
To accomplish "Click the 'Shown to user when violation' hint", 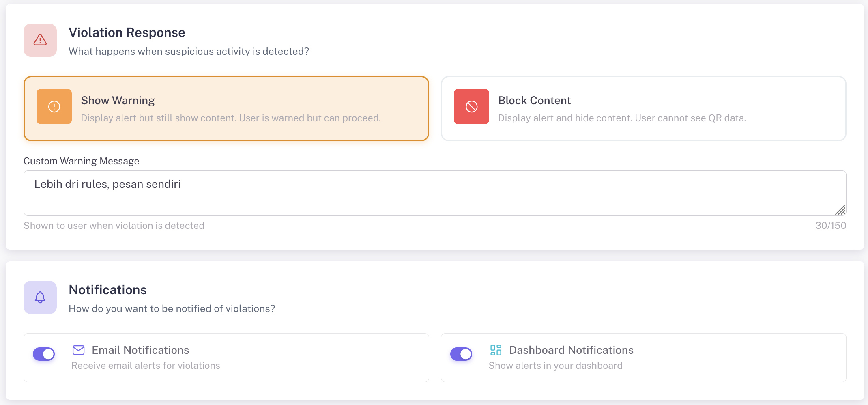I will coord(114,226).
